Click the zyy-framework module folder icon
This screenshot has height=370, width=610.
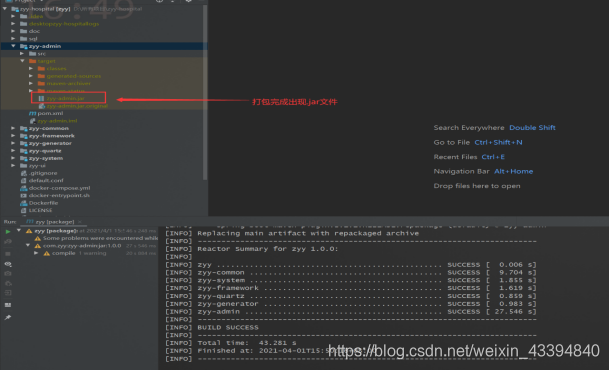click(24, 136)
